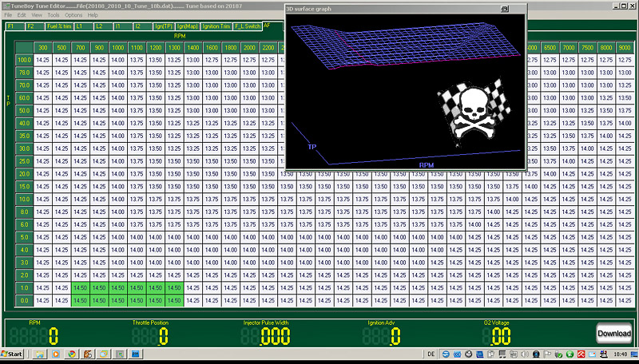The width and height of the screenshot is (639, 364).
Task: Click the green circular tray icon
Action: tap(570, 354)
